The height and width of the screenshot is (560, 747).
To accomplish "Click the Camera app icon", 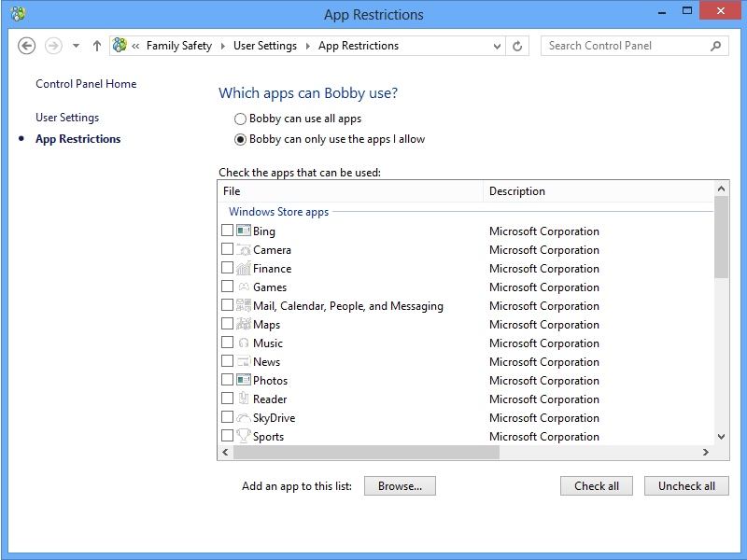I will click(244, 249).
